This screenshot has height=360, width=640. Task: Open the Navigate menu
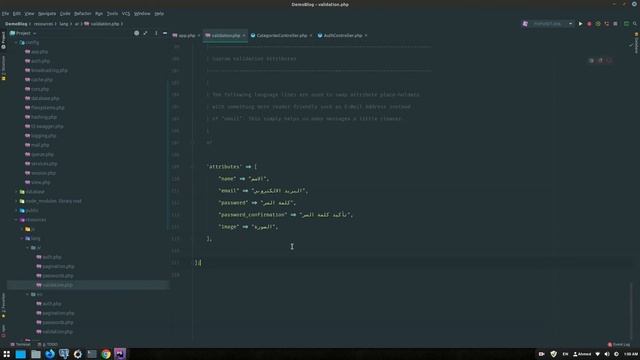(x=47, y=13)
